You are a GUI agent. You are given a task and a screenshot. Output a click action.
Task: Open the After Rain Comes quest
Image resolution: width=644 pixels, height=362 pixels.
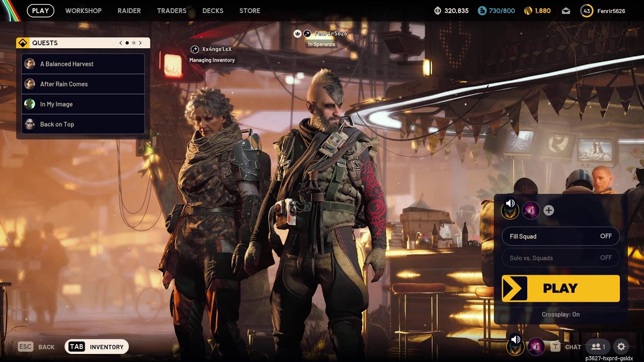(x=83, y=84)
